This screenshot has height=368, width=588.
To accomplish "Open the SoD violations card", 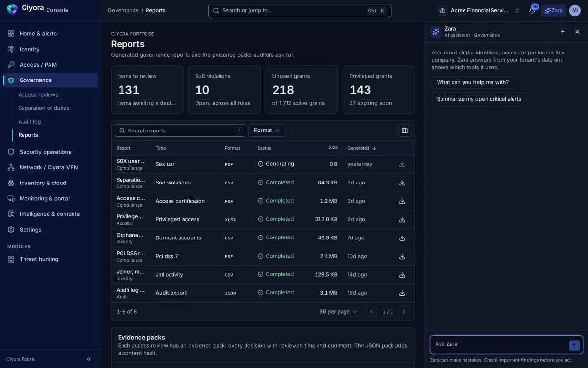I will 224,90.
